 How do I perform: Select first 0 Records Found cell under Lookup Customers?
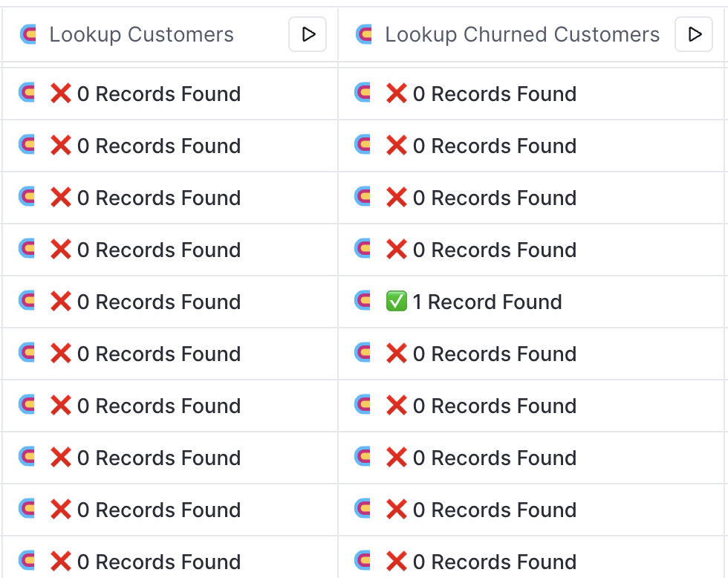(170, 94)
